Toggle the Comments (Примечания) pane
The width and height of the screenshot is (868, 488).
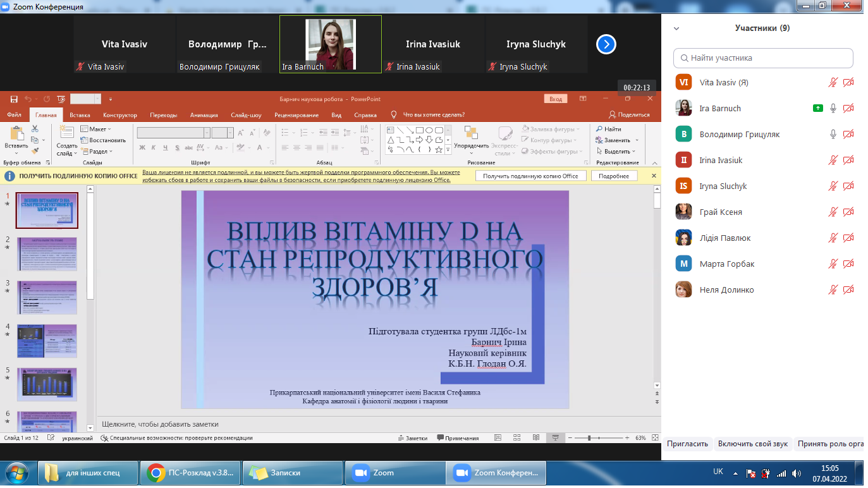(457, 438)
